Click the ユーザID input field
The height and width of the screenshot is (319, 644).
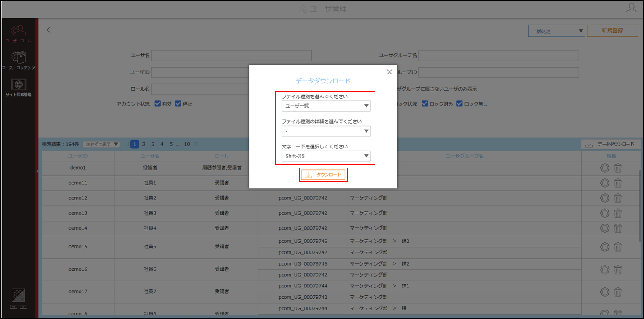tap(200, 72)
